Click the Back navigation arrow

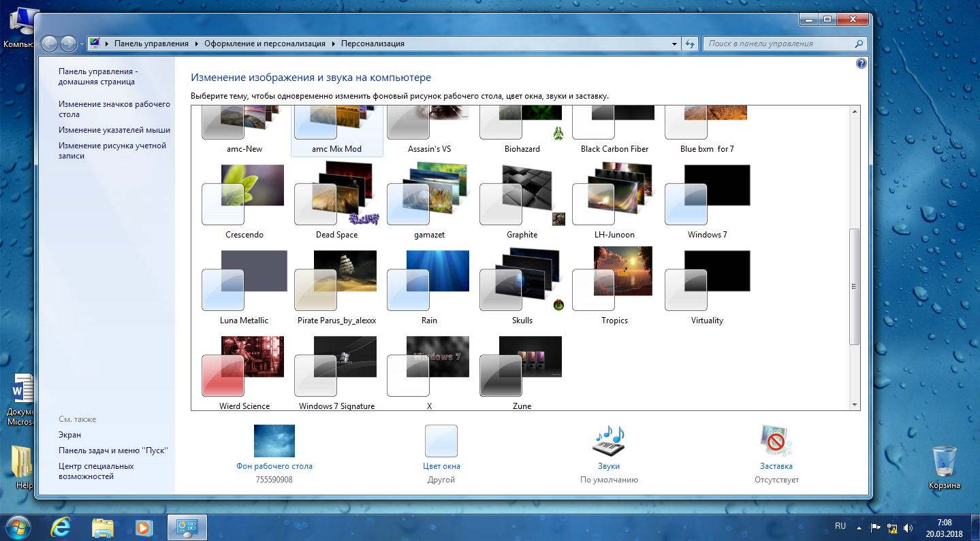point(49,44)
